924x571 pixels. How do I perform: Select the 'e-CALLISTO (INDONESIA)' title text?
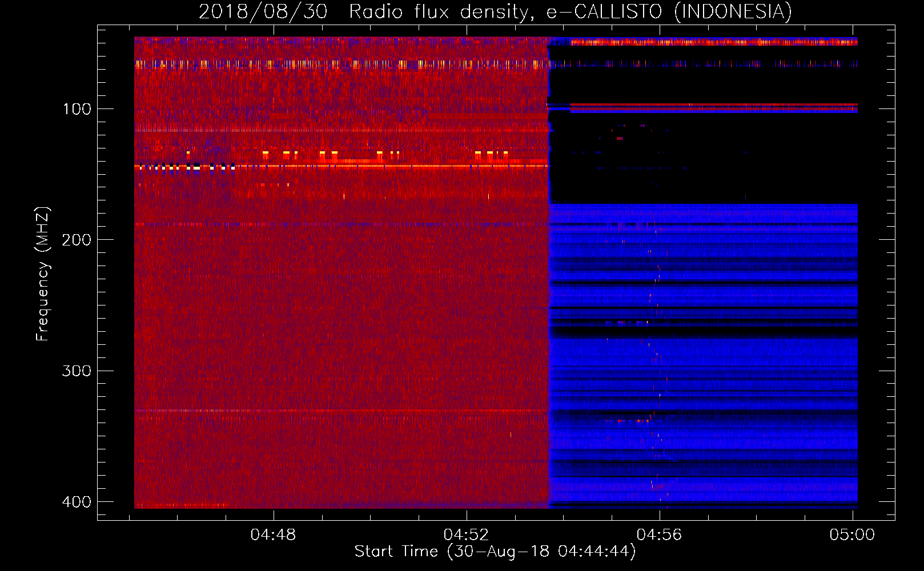[x=669, y=11]
